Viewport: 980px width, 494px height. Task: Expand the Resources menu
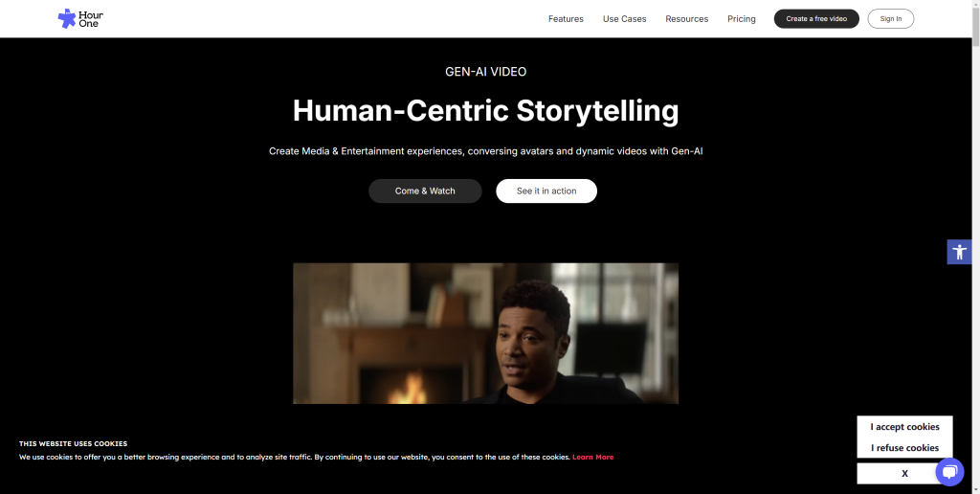[687, 19]
